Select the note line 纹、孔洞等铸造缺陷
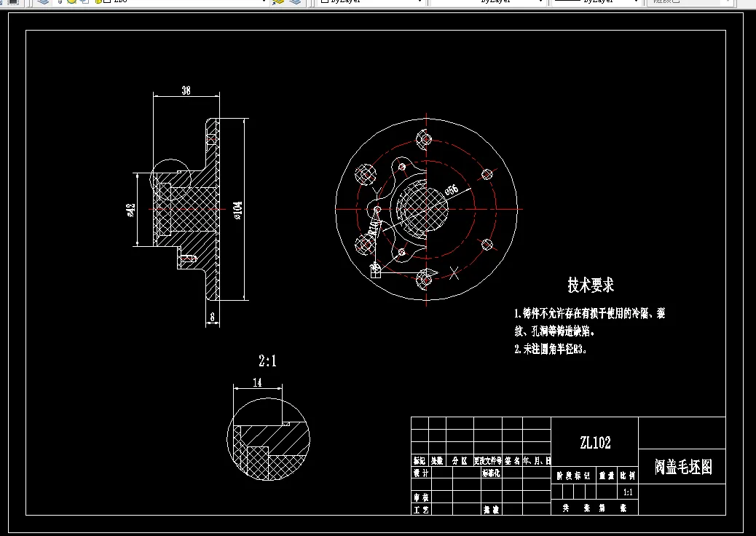 (554, 331)
